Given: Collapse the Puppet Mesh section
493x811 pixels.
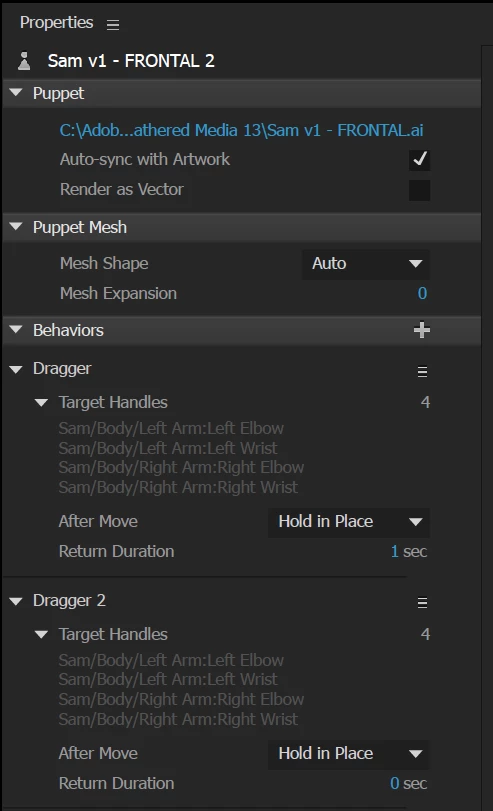Looking at the screenshot, I should pos(16,227).
